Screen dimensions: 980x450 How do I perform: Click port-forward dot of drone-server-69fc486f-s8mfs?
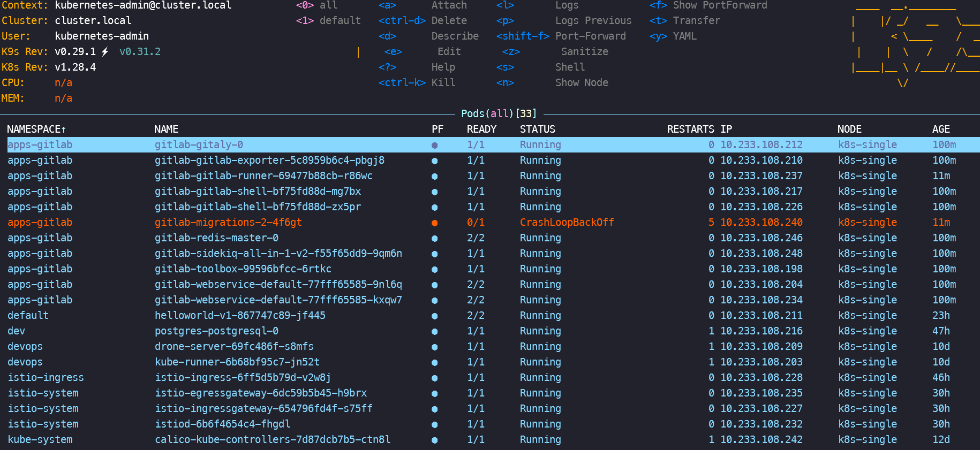click(434, 347)
